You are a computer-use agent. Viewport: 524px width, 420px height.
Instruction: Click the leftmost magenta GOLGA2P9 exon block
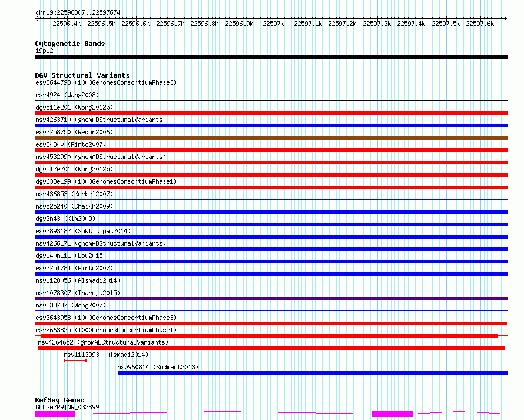(55, 414)
